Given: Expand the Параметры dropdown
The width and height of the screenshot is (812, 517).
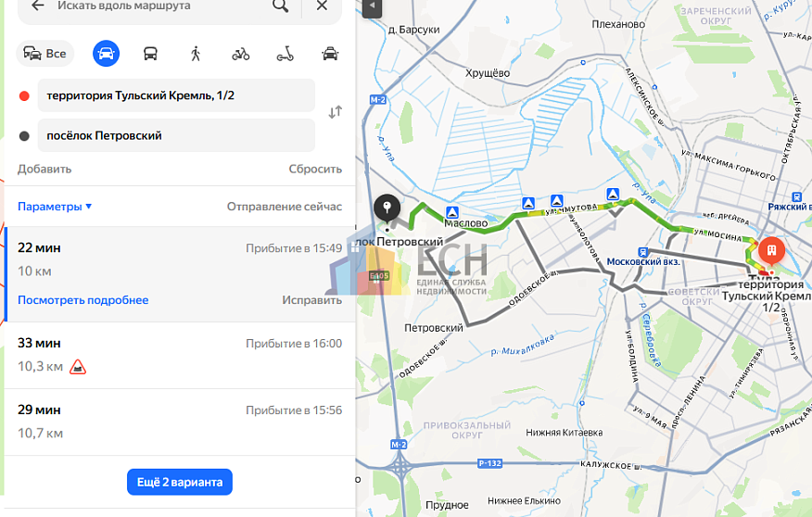Looking at the screenshot, I should 55,207.
